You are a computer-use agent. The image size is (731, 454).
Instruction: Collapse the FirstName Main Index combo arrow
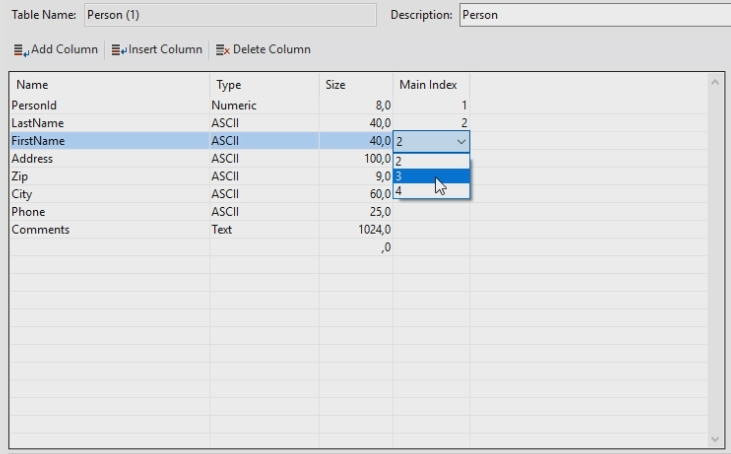[460, 141]
